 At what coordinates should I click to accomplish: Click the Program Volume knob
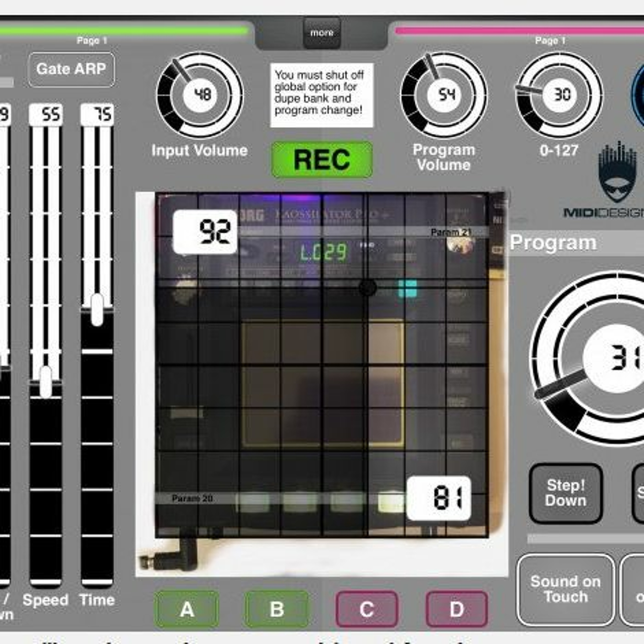pos(443,95)
